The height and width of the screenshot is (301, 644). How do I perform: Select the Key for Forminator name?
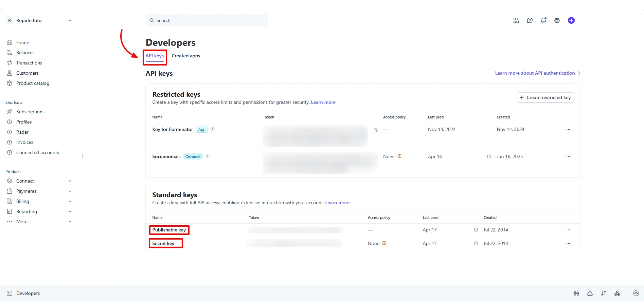pyautogui.click(x=173, y=129)
